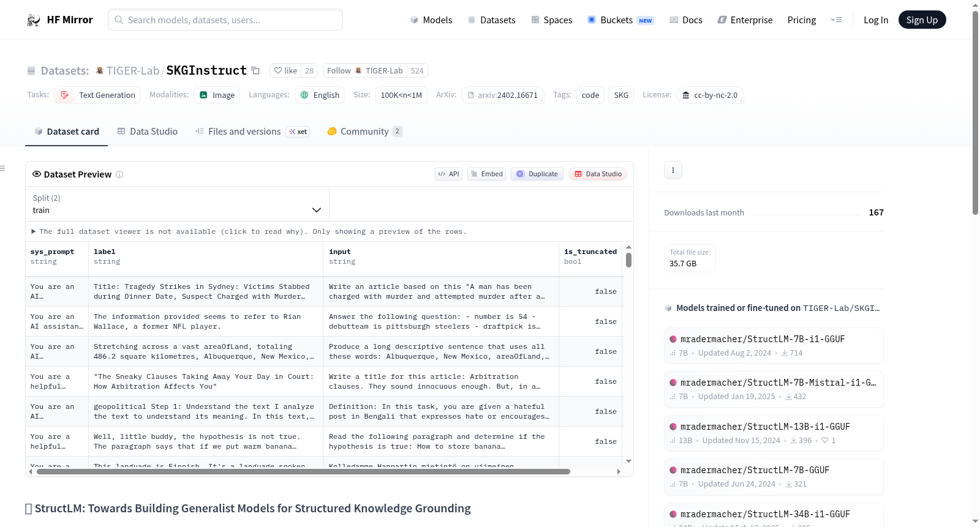Go to the Pricing page
The width and height of the screenshot is (980, 527).
pos(802,20)
